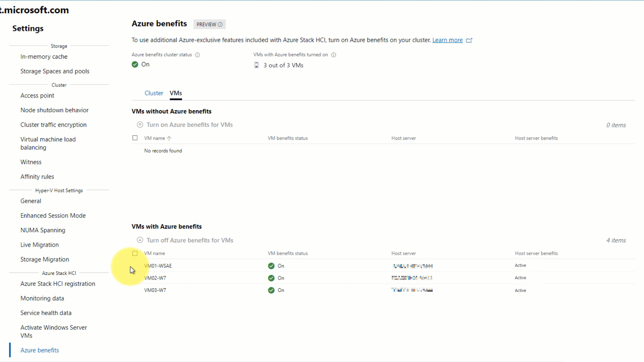The width and height of the screenshot is (644, 362).
Task: Click the On status icon for VM01-WSAE
Action: point(271,266)
